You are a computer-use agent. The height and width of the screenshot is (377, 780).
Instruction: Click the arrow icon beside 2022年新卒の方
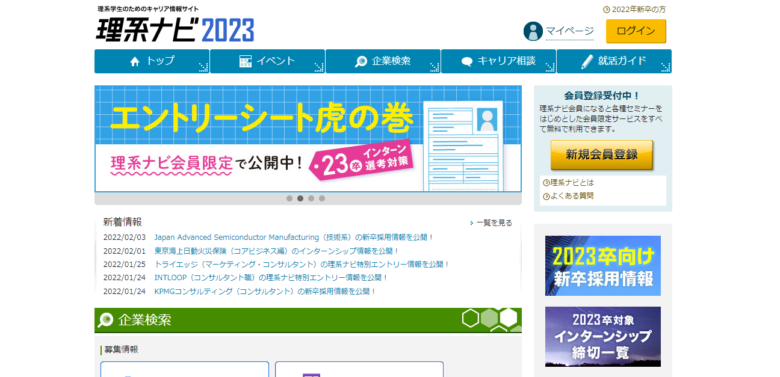click(x=606, y=9)
